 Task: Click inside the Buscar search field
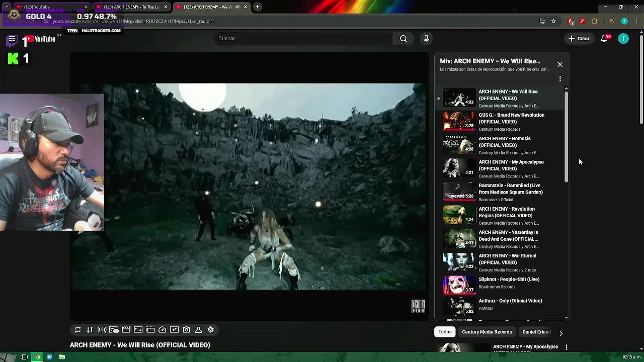tap(303, 39)
